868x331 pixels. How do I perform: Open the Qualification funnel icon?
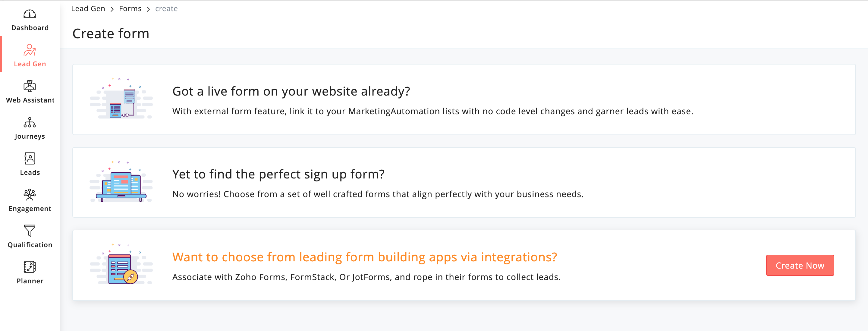tap(30, 231)
